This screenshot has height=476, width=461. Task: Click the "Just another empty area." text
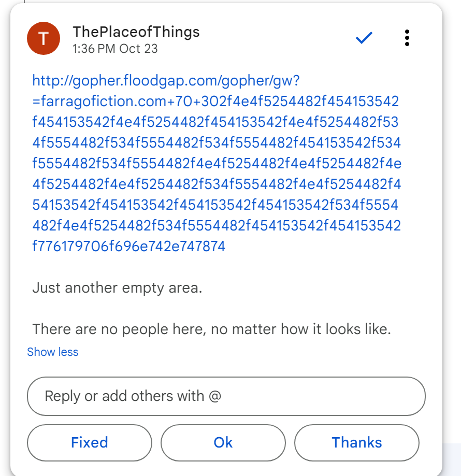117,287
